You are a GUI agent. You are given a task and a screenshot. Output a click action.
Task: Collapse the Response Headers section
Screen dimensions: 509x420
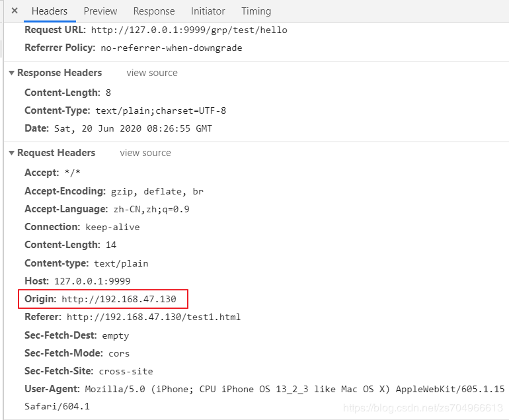click(x=12, y=73)
